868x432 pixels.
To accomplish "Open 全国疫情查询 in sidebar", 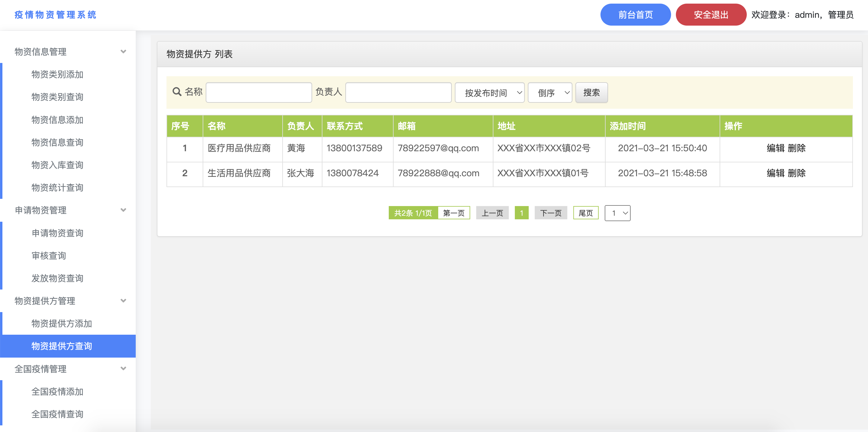I will [x=57, y=414].
